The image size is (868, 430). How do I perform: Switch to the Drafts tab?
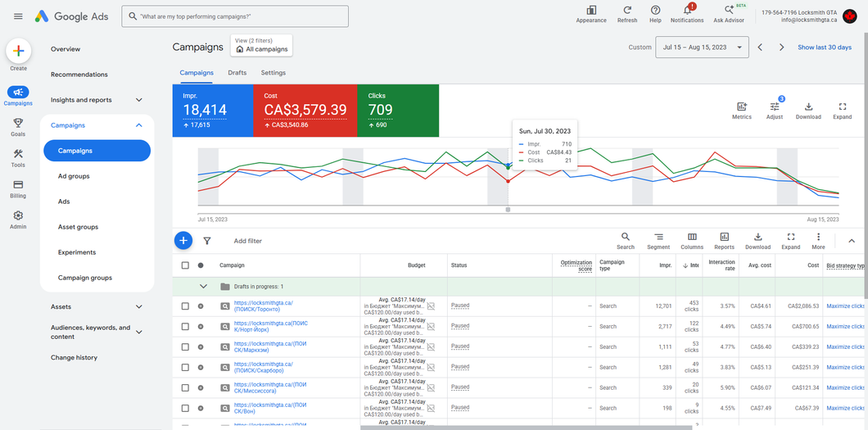tap(237, 73)
